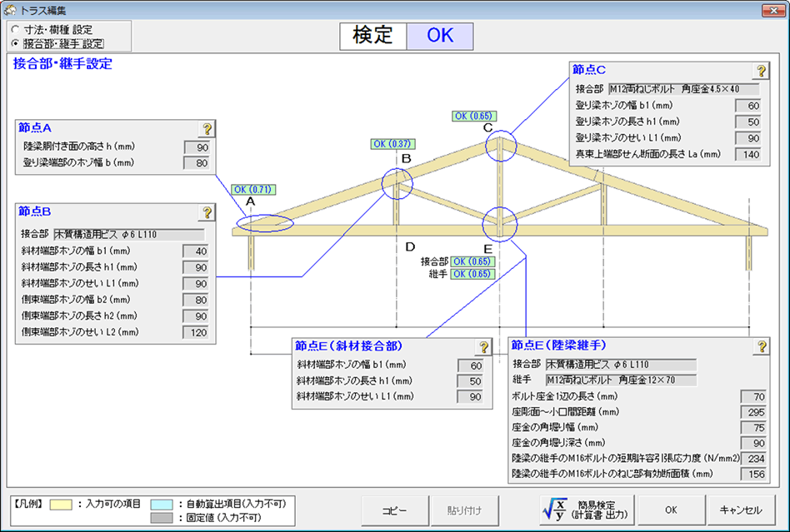Screen dimensions: 790x532
Task: Click the large OK result indicator
Action: tap(440, 36)
